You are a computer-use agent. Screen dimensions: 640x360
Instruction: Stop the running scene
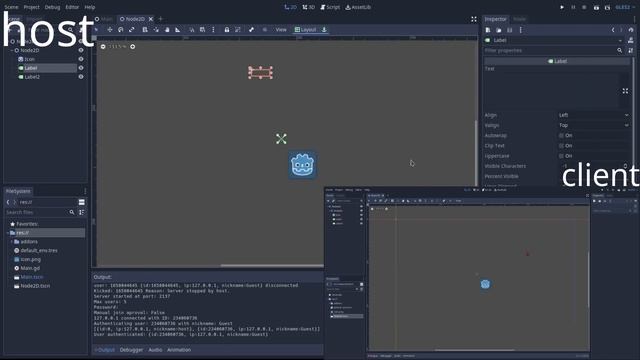(584, 7)
